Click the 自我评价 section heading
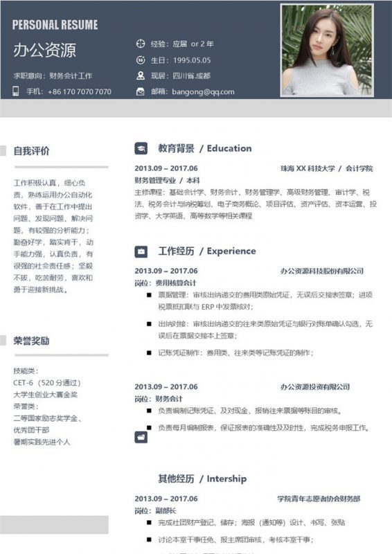392x554 pixels. click(x=31, y=151)
